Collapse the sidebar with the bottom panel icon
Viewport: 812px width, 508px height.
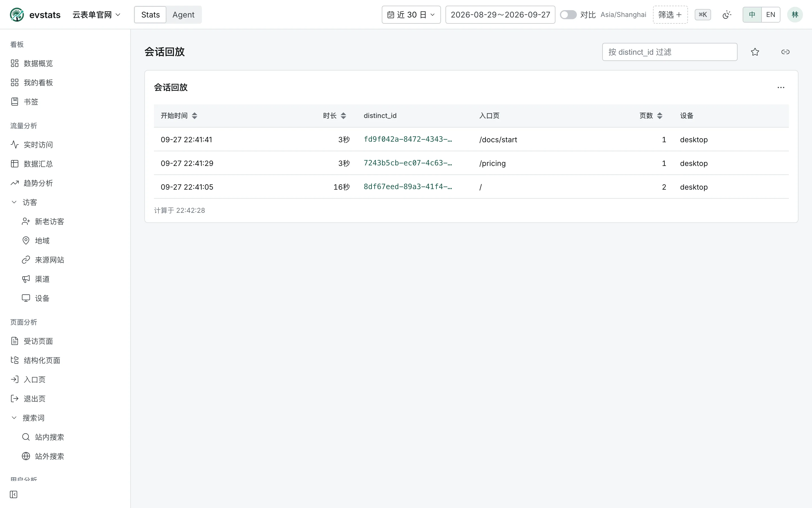pyautogui.click(x=14, y=494)
